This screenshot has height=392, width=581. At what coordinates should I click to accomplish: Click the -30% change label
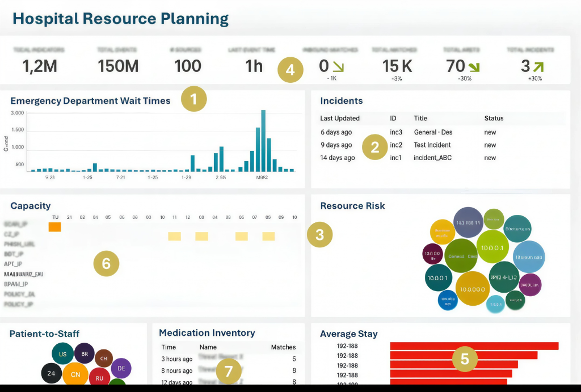pos(465,78)
